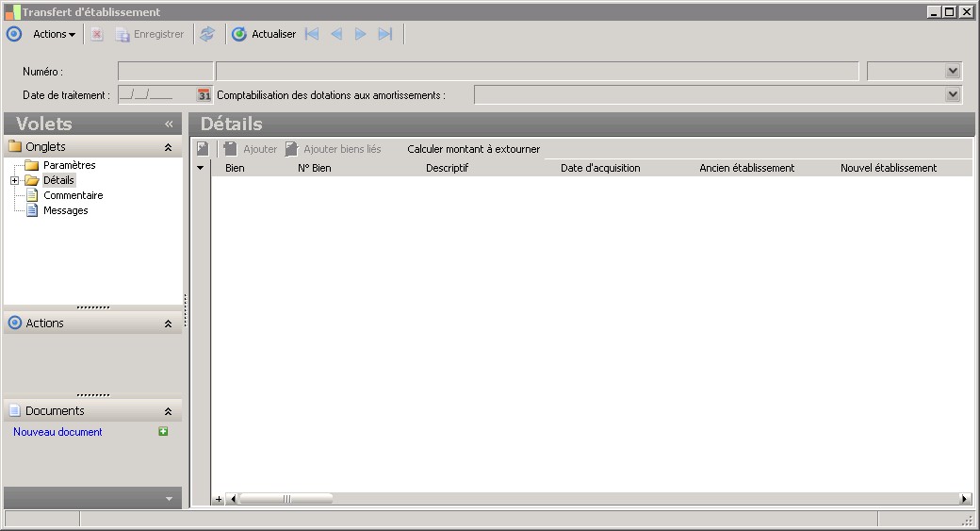Click the splitter handle between panels
The height and width of the screenshot is (531, 980).
coord(186,311)
